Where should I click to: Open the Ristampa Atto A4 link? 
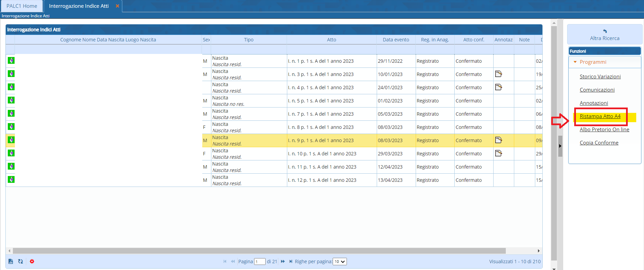click(x=600, y=116)
